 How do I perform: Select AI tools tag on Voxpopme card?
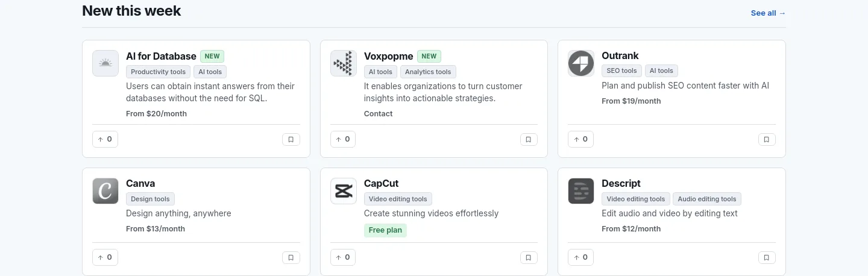381,72
